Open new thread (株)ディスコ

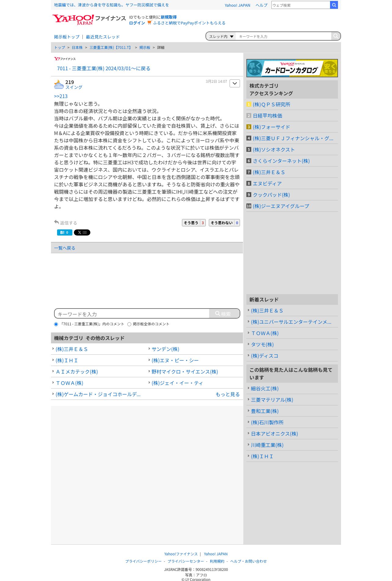point(265,356)
